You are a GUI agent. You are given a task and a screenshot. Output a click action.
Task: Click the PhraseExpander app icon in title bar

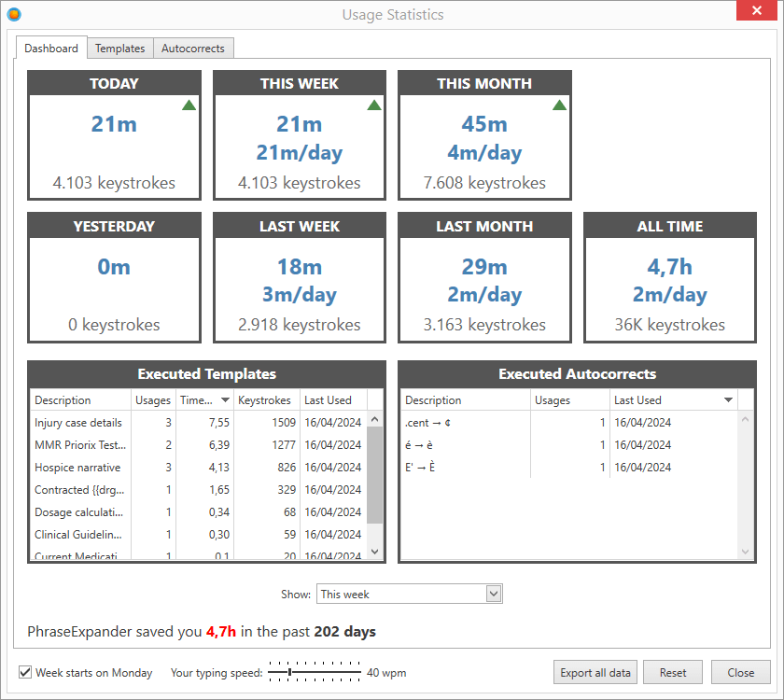click(14, 15)
